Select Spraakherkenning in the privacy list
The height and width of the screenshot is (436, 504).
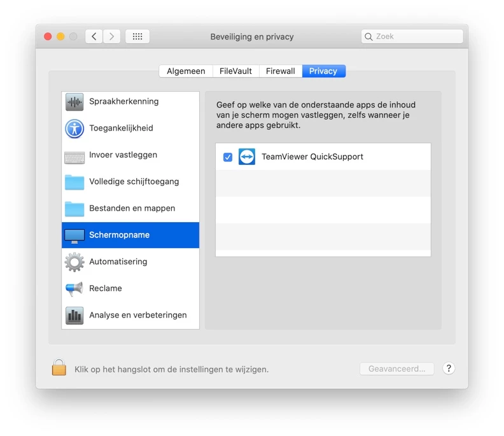(x=130, y=102)
